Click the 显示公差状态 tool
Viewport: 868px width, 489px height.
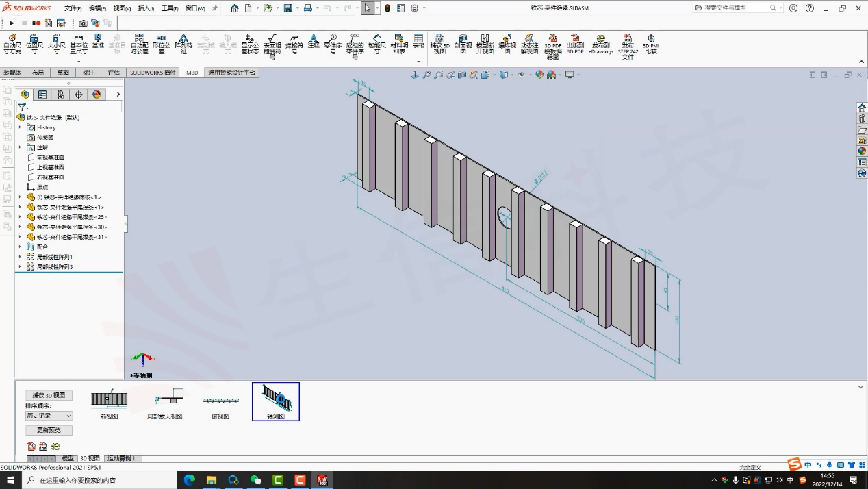coord(250,44)
